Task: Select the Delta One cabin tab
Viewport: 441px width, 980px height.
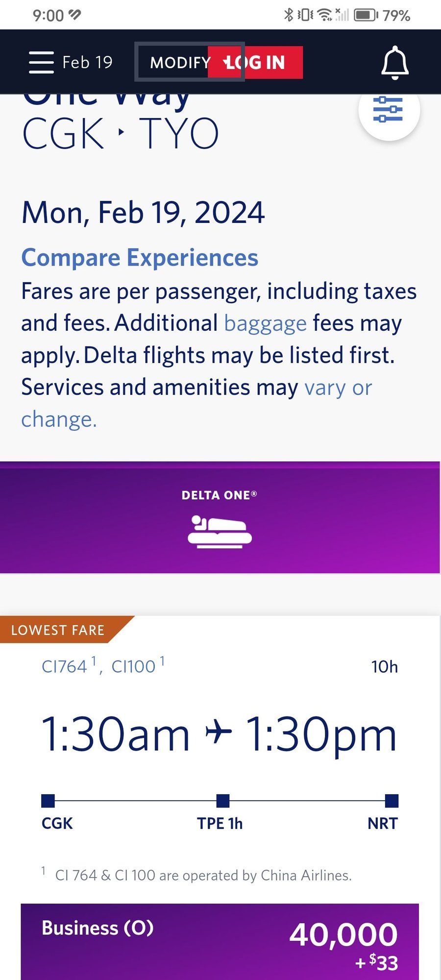Action: pos(220,517)
